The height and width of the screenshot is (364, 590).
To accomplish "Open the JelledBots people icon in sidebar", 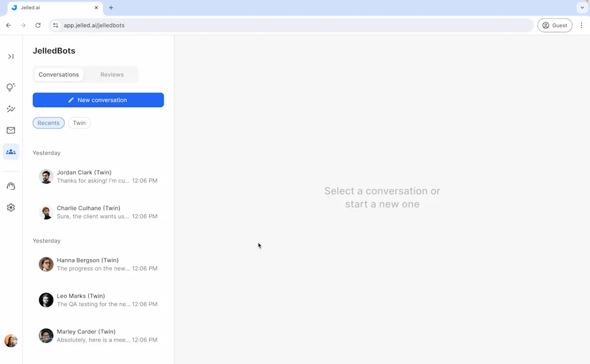I will [10, 151].
